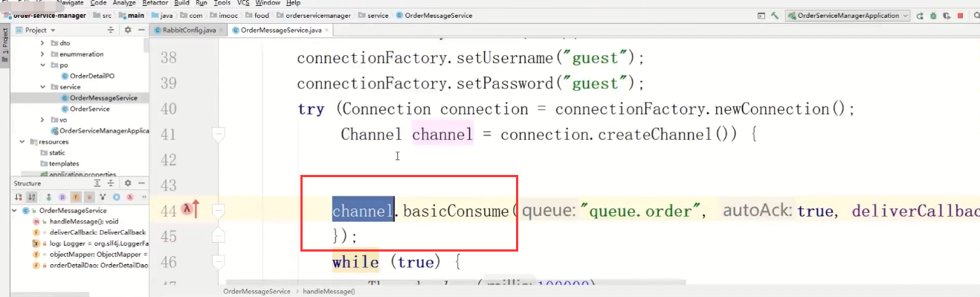This screenshot has height=297, width=980.
Task: Open the Code menu
Action: point(98,3)
